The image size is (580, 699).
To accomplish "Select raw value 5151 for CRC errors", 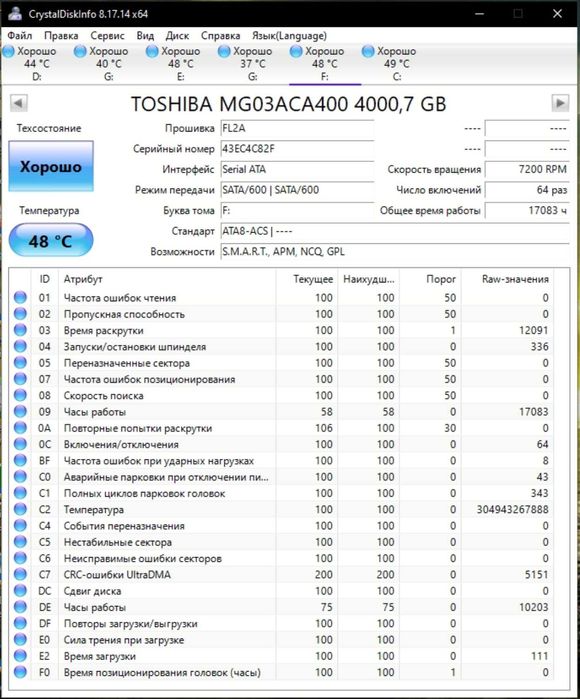I will tap(536, 575).
